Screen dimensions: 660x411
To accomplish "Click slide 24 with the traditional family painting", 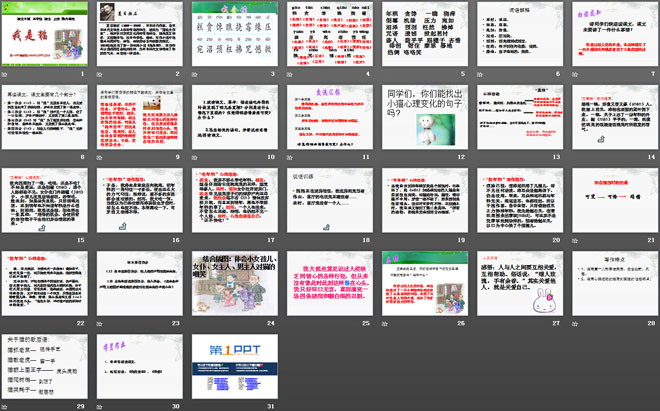I will [x=234, y=281].
